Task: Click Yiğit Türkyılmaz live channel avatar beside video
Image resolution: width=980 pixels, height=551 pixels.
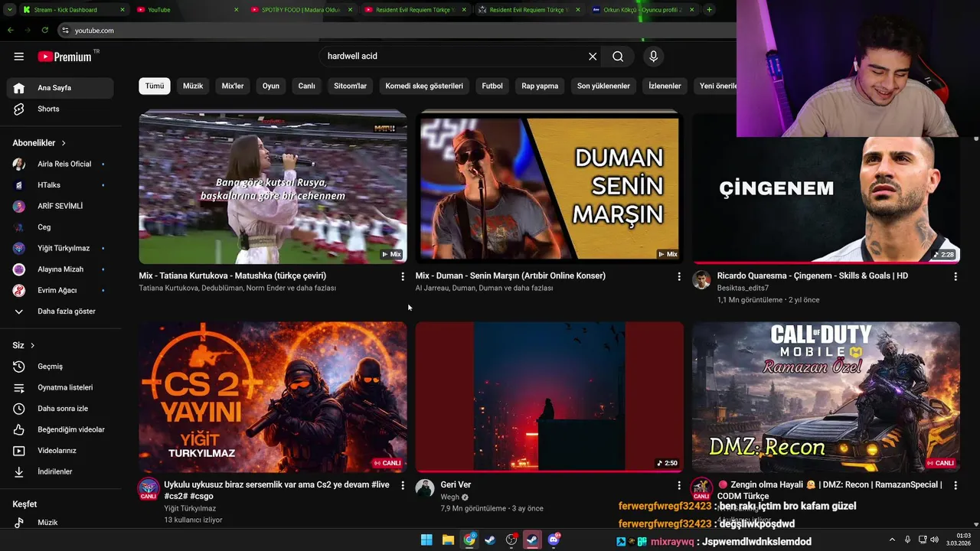Action: point(149,488)
